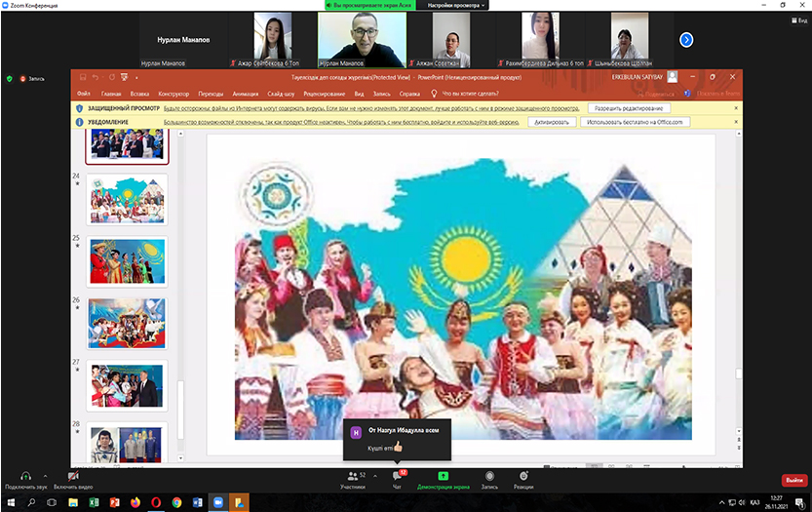Select slide 25 thumbnail
Screen dimensions: 812x512
tap(127, 260)
